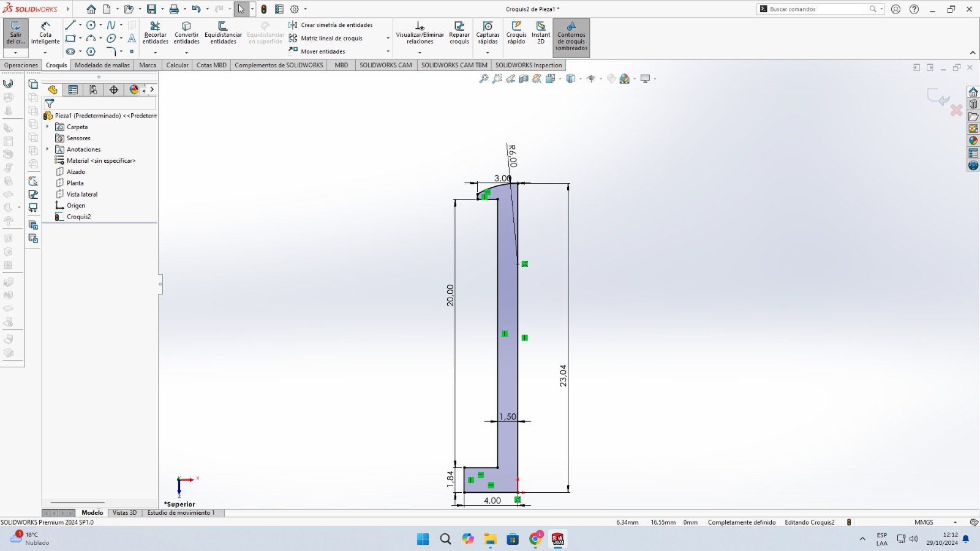Click Salir del croquis button
The image size is (980, 551).
coord(15,33)
